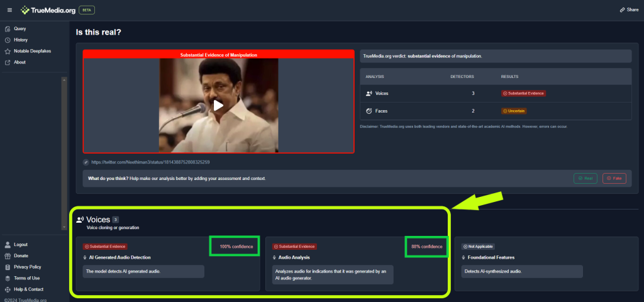The width and height of the screenshot is (644, 302).
Task: Open the AI Generated Audio Detection card
Action: coord(168,264)
